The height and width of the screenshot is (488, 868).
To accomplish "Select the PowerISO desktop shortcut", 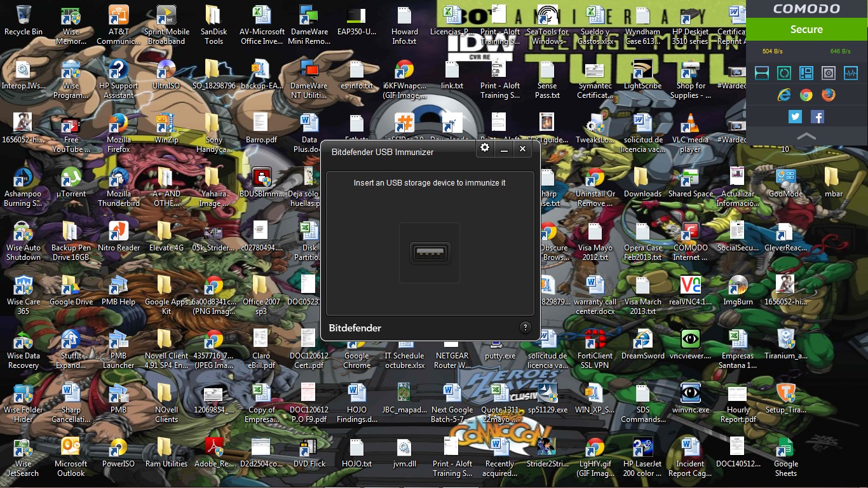I will (119, 452).
